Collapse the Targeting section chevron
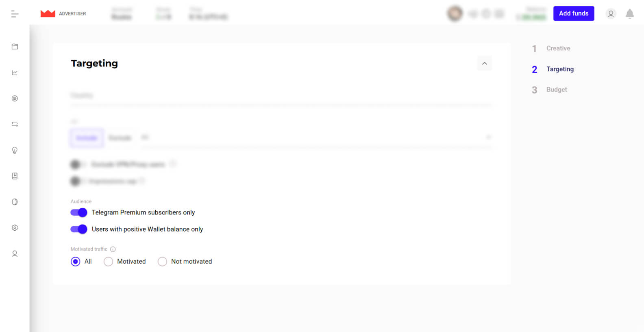The height and width of the screenshot is (332, 644). click(x=485, y=63)
